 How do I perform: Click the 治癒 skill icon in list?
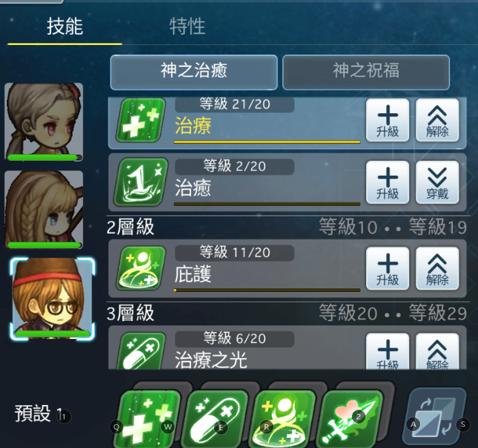[x=141, y=182]
